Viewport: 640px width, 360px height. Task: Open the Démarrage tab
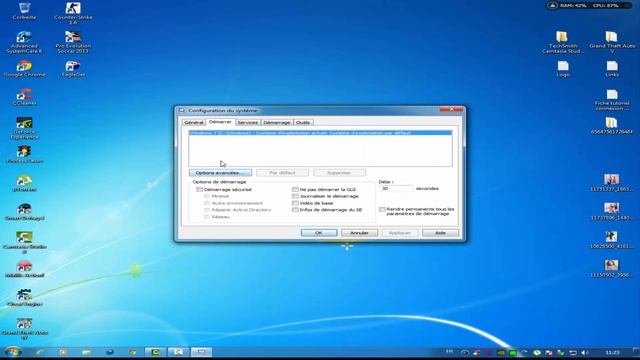(277, 122)
